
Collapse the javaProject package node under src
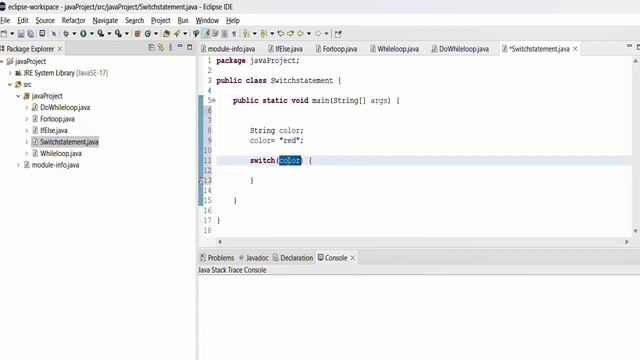click(x=18, y=96)
